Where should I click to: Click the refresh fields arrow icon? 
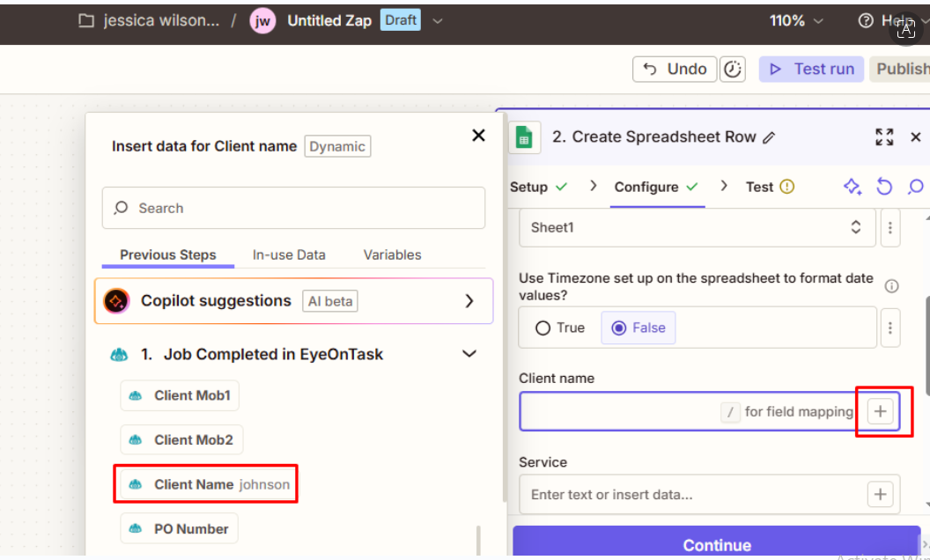coord(884,187)
